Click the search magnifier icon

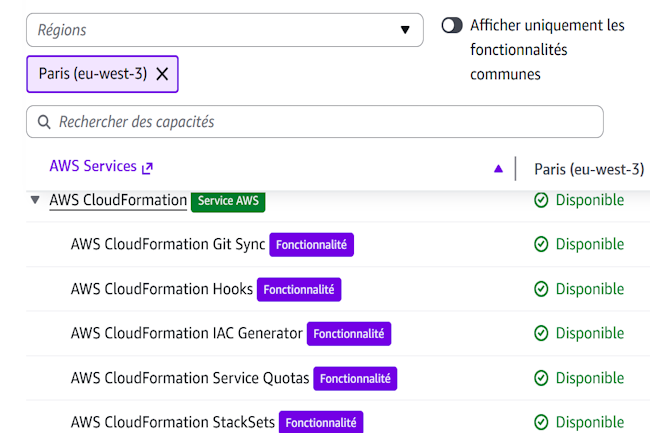click(44, 122)
